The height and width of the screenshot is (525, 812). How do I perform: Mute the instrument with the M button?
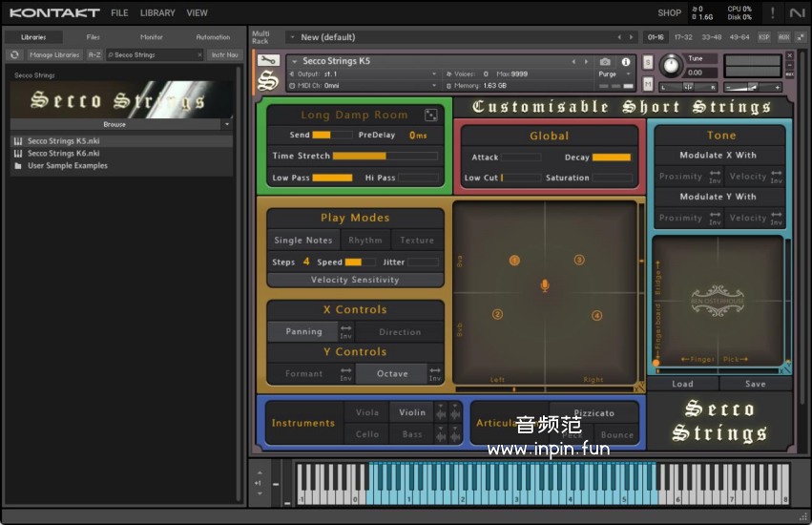pos(649,84)
